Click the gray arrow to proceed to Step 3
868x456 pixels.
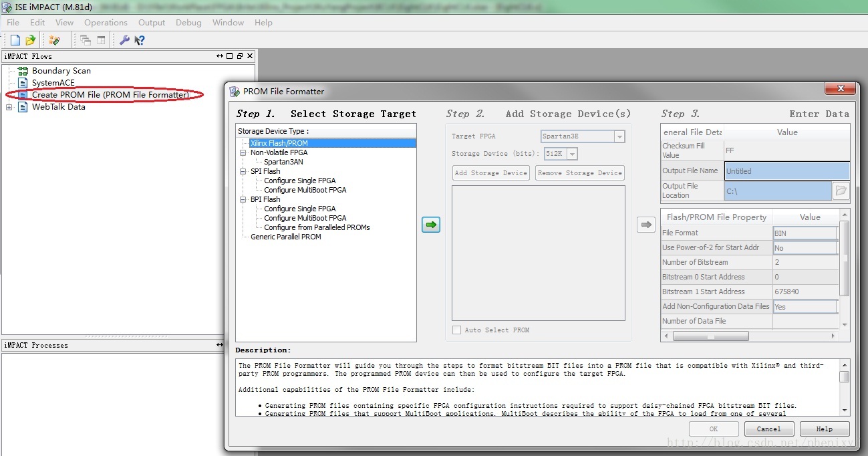click(646, 225)
